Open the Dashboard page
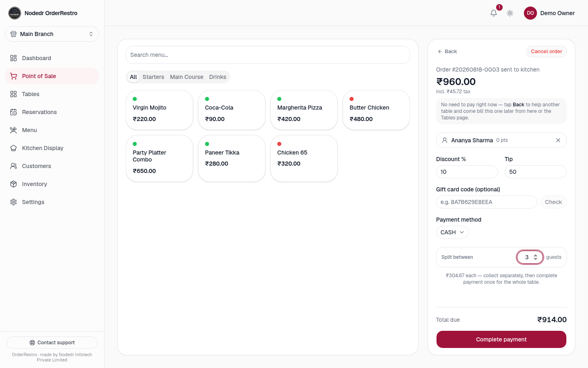This screenshot has height=368, width=588. (52, 58)
